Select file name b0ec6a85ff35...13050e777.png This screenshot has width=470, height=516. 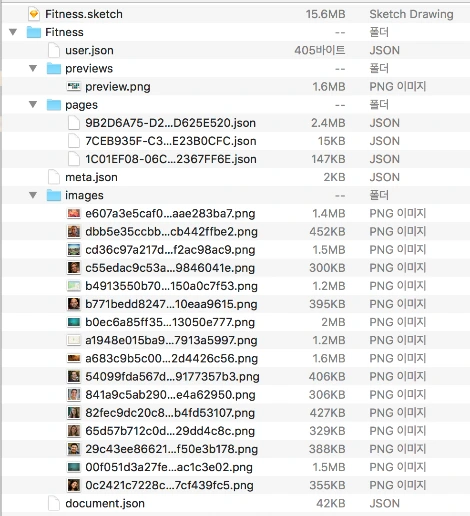point(170,322)
